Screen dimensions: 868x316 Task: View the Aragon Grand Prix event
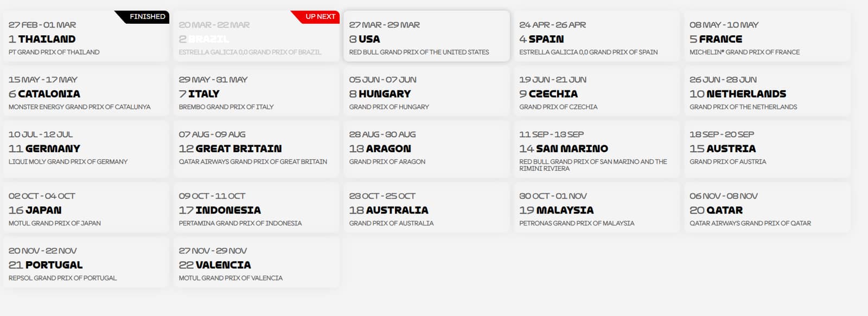[x=426, y=149]
